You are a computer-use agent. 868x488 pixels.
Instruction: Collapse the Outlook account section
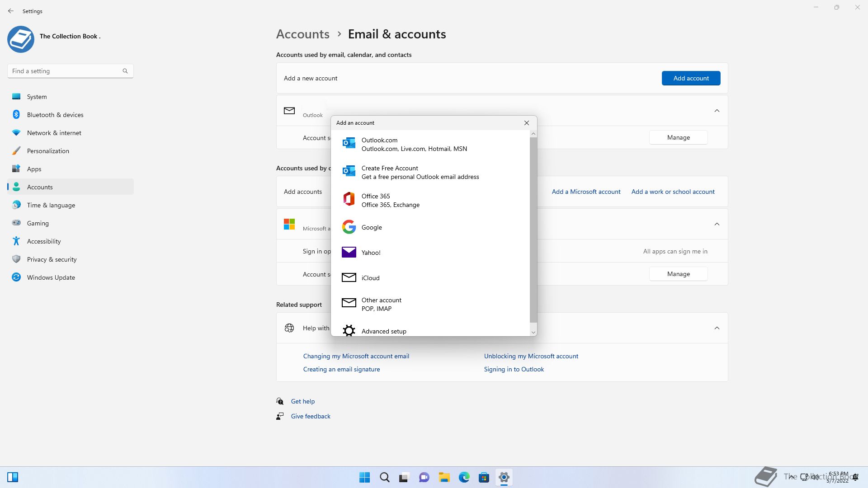coord(717,111)
